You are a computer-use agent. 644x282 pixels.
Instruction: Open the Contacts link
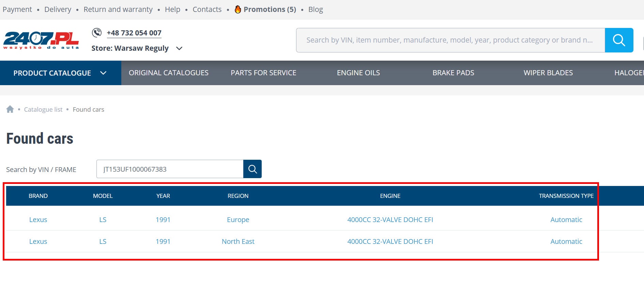tap(207, 10)
